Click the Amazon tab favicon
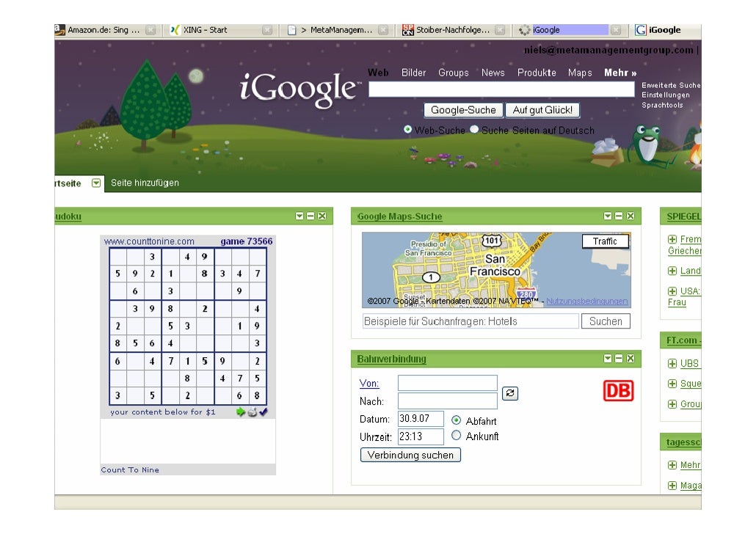 click(x=59, y=30)
